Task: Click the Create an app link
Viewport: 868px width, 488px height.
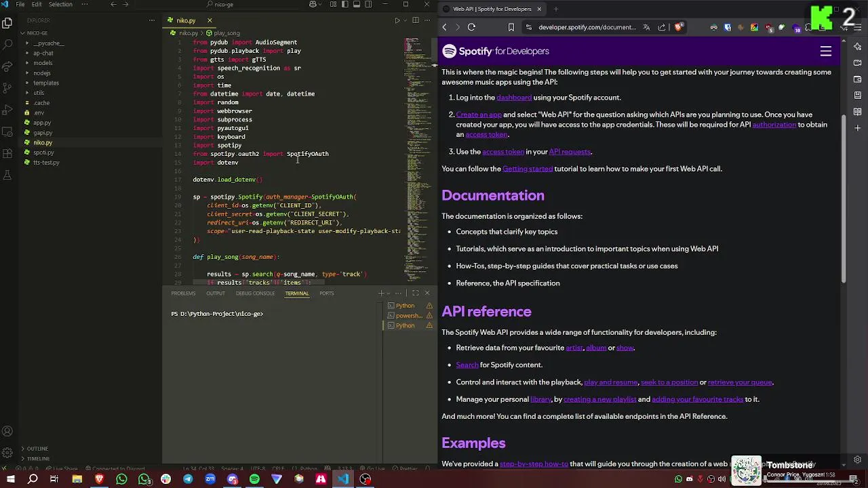Action: coord(479,115)
